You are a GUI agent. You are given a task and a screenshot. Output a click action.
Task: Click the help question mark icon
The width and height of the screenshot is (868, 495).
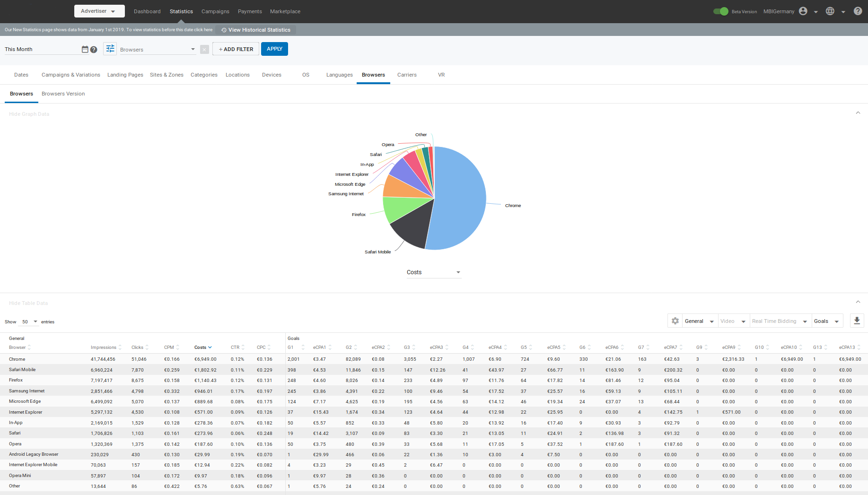pyautogui.click(x=858, y=11)
